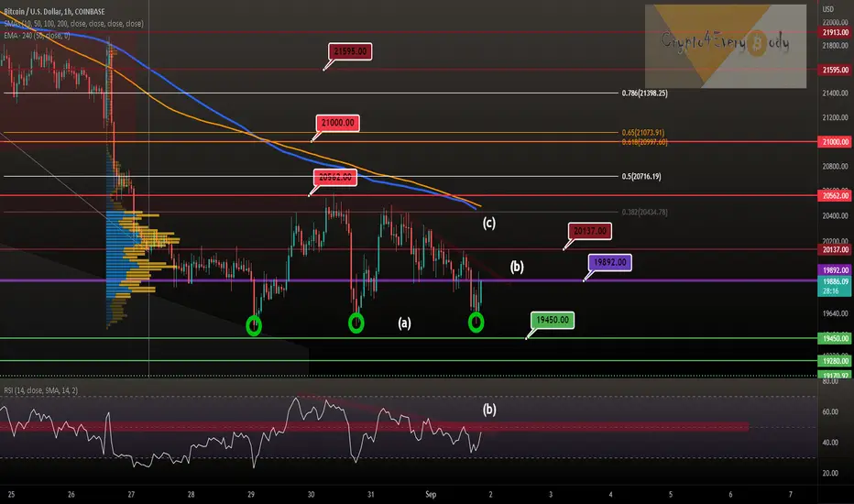Click the 28:16 candle countdown timer

(x=830, y=291)
